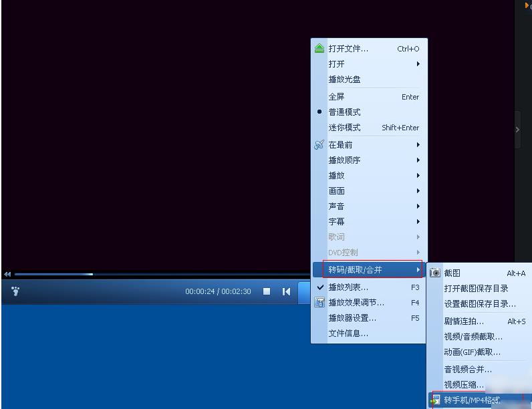Image resolution: width=532 pixels, height=409 pixels.
Task: Open 播放效果调节... menu entry
Action: tap(369, 303)
